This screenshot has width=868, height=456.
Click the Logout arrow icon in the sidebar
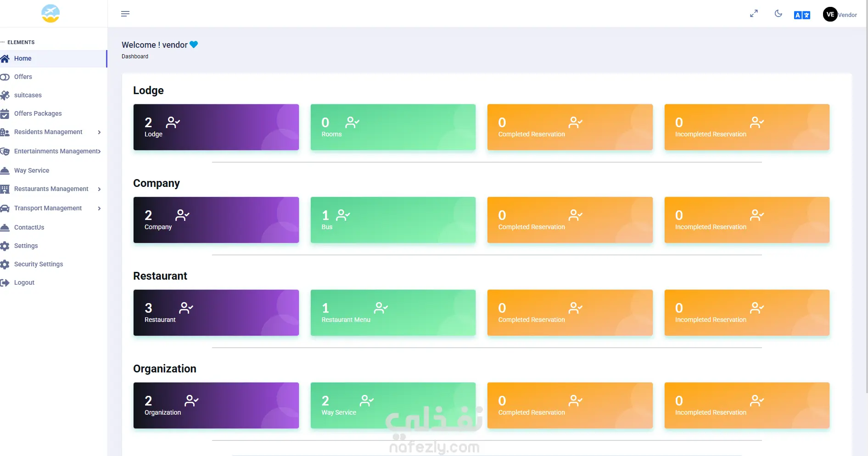click(x=5, y=283)
